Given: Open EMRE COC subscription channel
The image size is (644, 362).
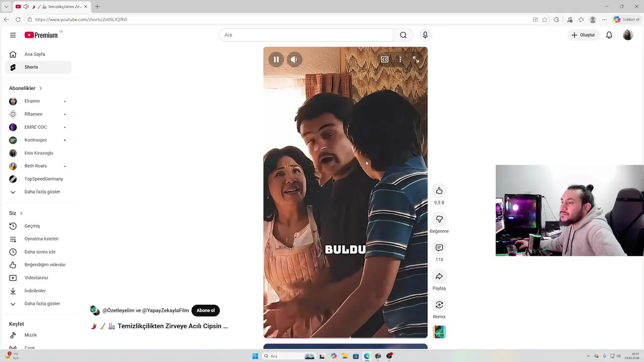Looking at the screenshot, I should (x=38, y=127).
